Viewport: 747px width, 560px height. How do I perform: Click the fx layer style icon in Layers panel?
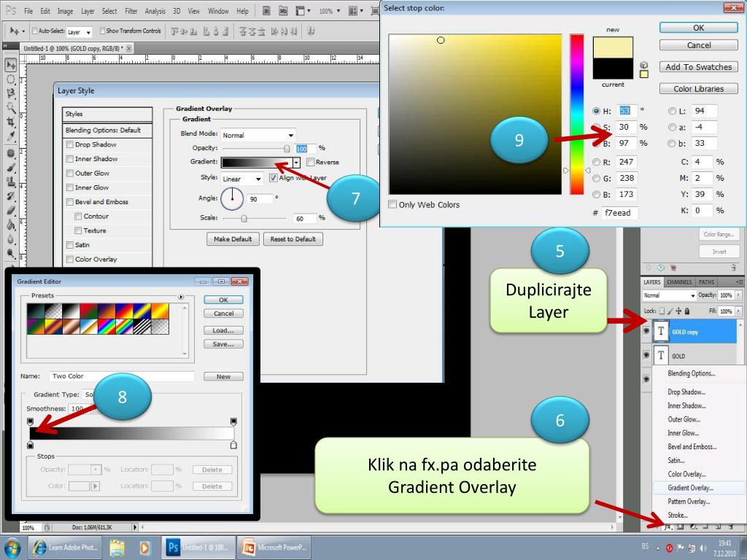point(667,526)
